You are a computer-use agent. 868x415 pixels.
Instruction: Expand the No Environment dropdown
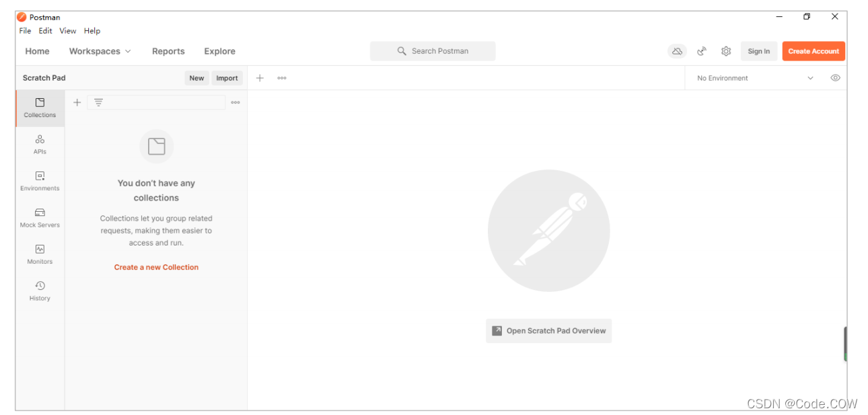pos(755,78)
